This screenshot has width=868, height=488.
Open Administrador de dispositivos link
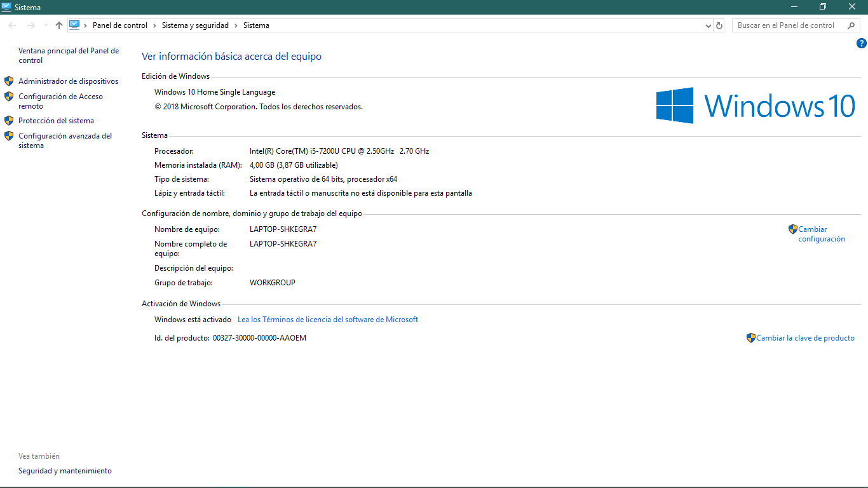(68, 81)
